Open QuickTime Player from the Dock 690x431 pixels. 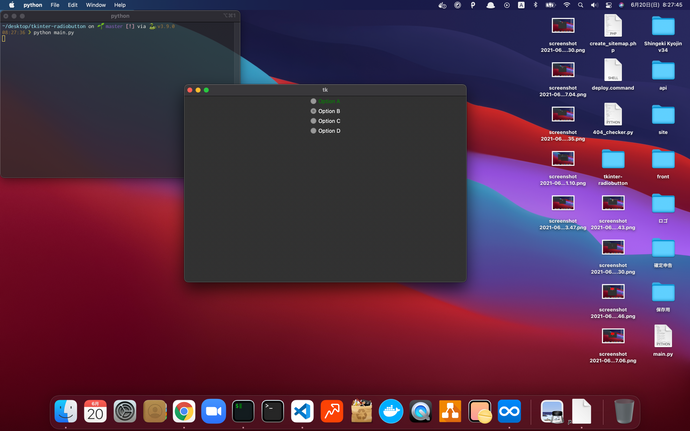click(x=420, y=411)
